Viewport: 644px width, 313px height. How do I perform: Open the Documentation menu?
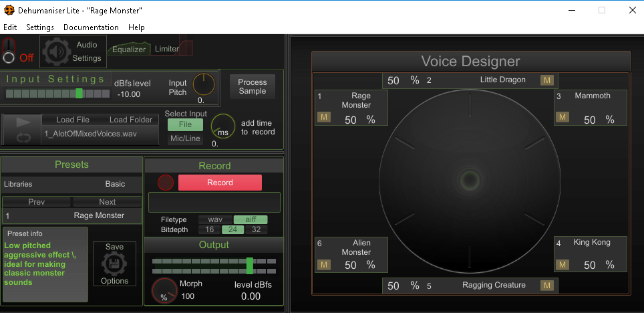[x=91, y=27]
